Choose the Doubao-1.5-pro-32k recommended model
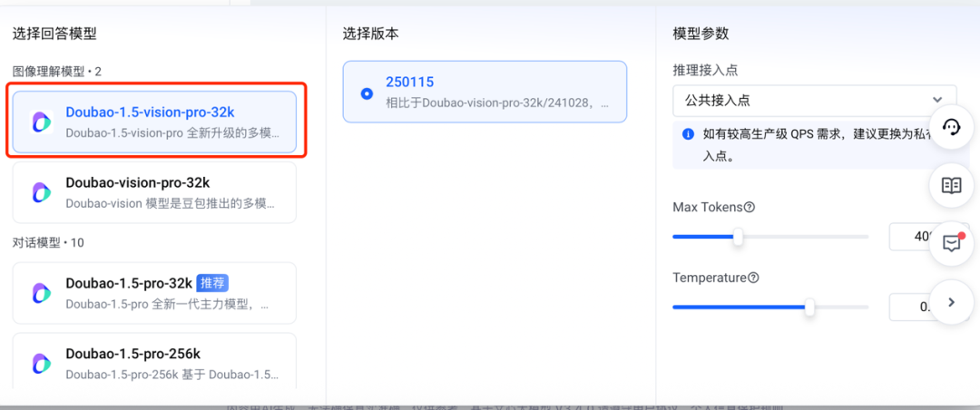The width and height of the screenshot is (980, 410). tap(154, 293)
